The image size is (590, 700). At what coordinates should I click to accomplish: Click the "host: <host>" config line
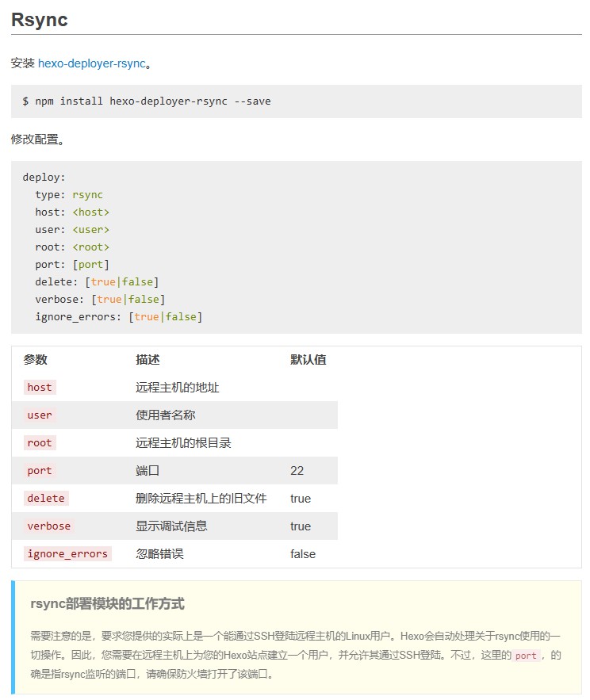coord(72,212)
